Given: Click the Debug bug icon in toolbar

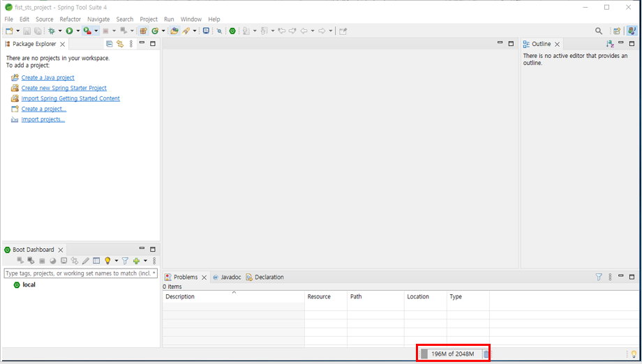Looking at the screenshot, I should 52,31.
